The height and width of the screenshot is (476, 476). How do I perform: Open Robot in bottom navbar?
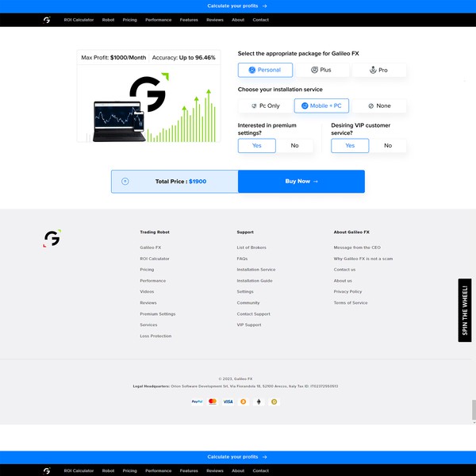pyautogui.click(x=108, y=470)
